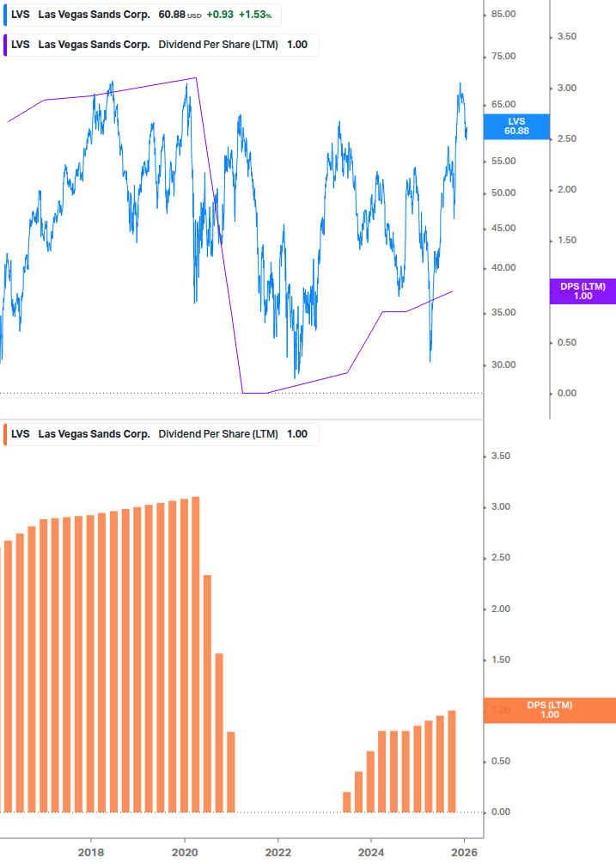Click the +1.53% change value in legend
Viewport: 616px width, 864px height.
pyautogui.click(x=255, y=15)
